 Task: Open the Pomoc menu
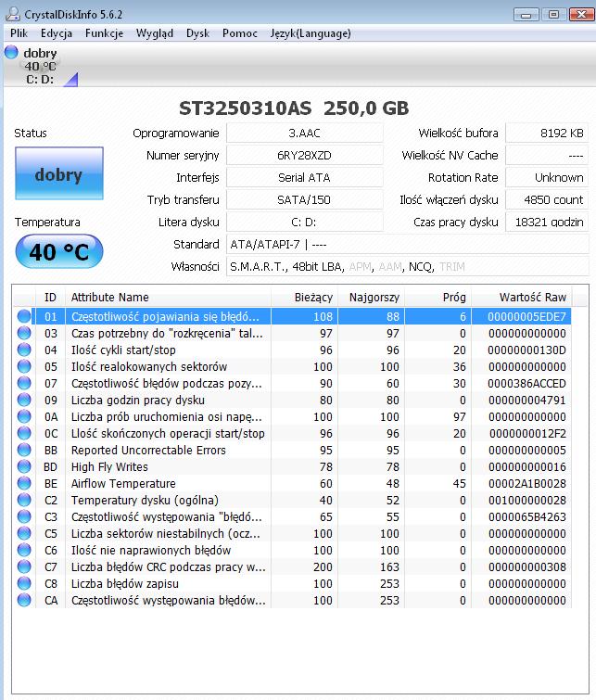240,33
